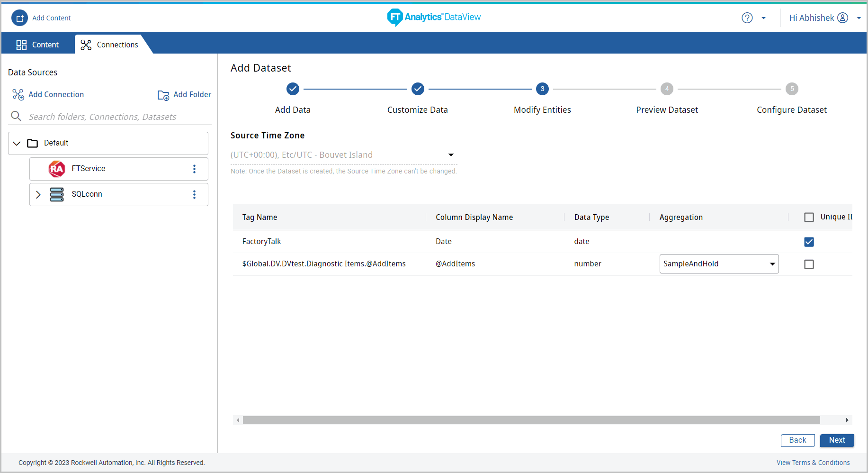Viewport: 868px width, 473px height.
Task: Open FTService three-dot options menu
Action: coord(194,169)
